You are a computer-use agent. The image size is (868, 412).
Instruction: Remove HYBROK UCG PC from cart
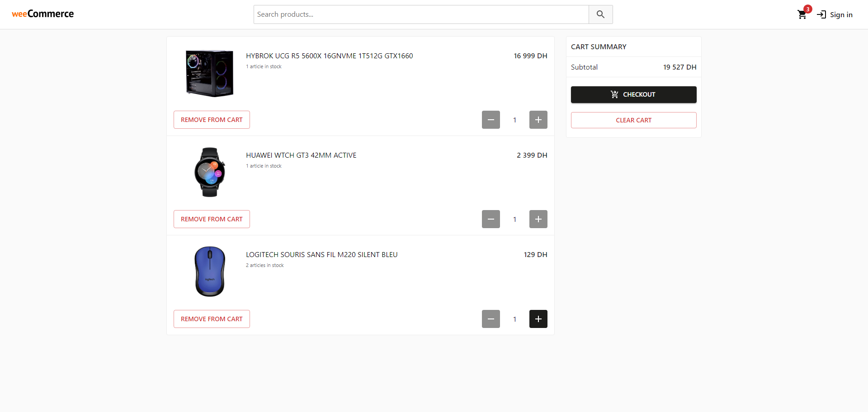pyautogui.click(x=212, y=120)
